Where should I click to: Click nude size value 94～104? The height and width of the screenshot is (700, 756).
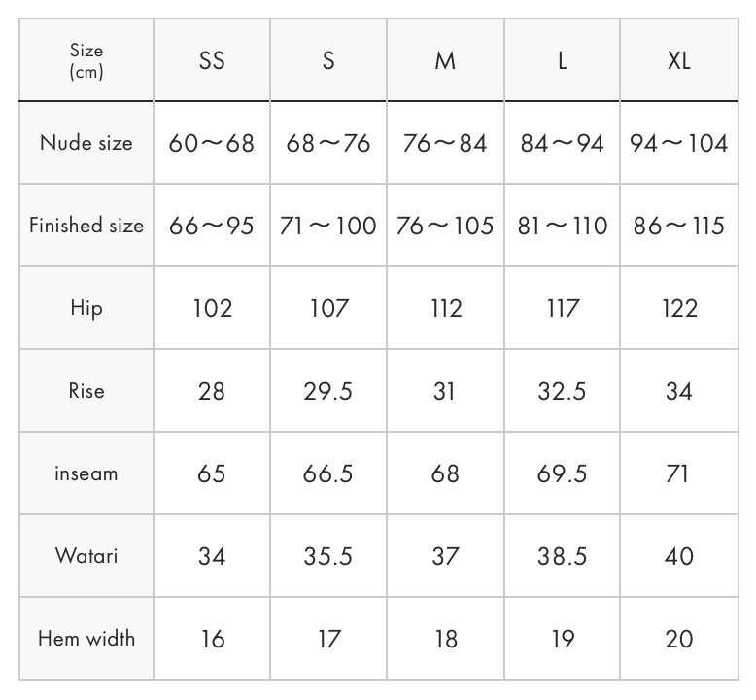pos(679,143)
